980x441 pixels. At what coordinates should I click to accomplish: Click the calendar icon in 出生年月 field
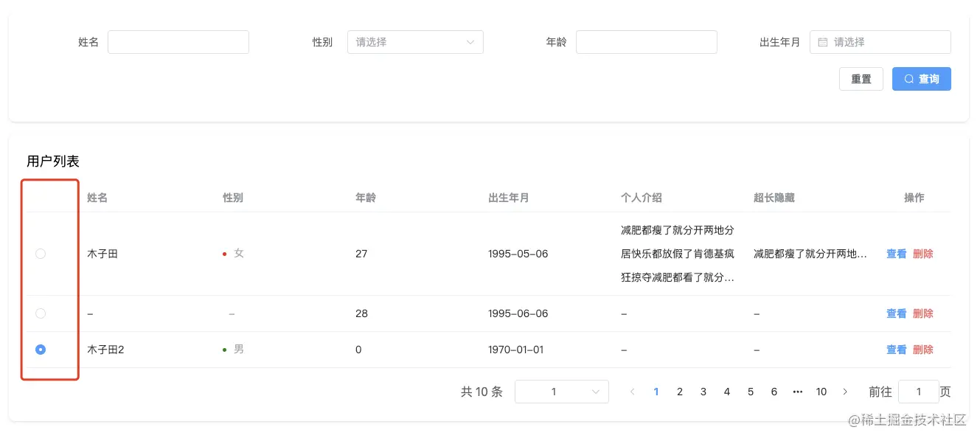823,43
